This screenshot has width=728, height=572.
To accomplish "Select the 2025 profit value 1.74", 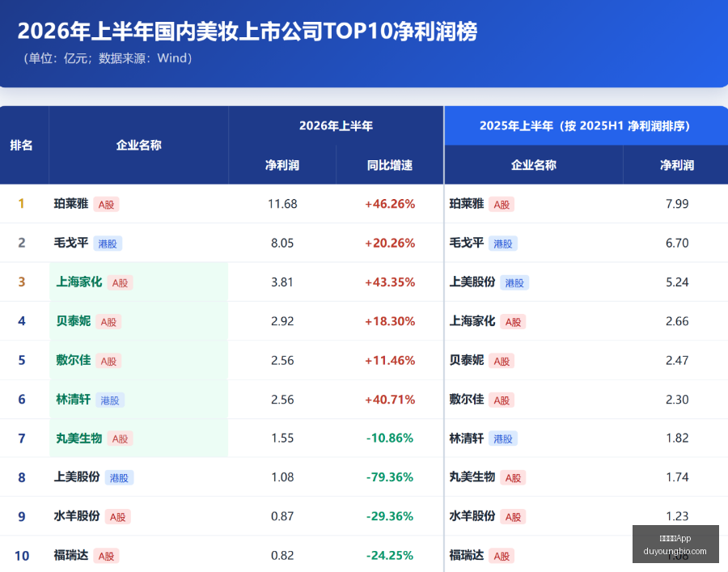I will pyautogui.click(x=677, y=477).
